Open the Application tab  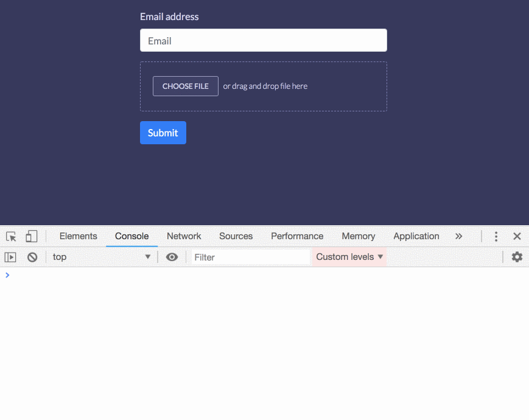coord(416,236)
